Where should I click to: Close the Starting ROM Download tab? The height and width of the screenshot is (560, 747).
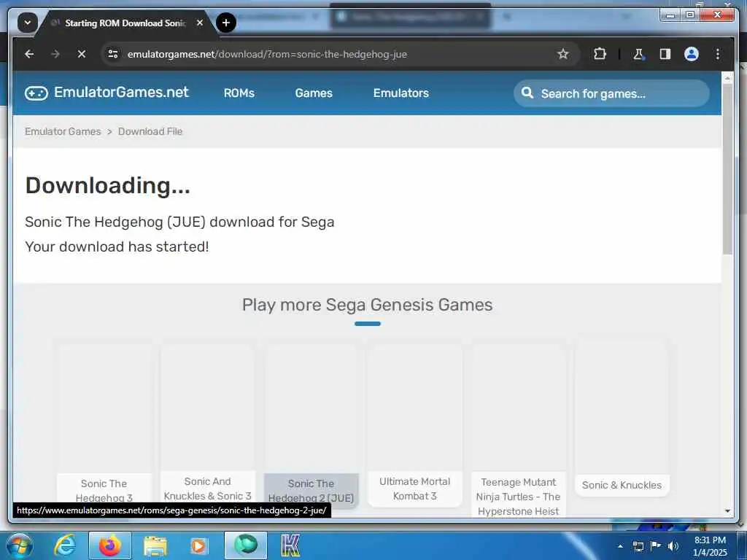tap(200, 23)
